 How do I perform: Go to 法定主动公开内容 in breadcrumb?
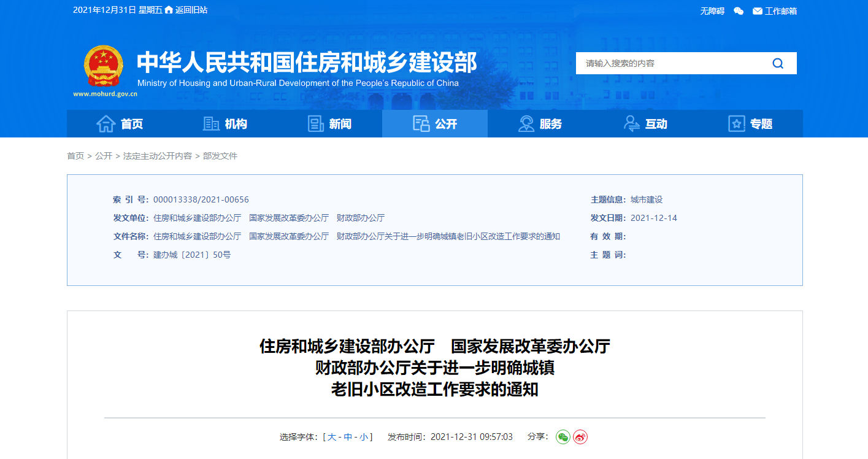(x=158, y=156)
